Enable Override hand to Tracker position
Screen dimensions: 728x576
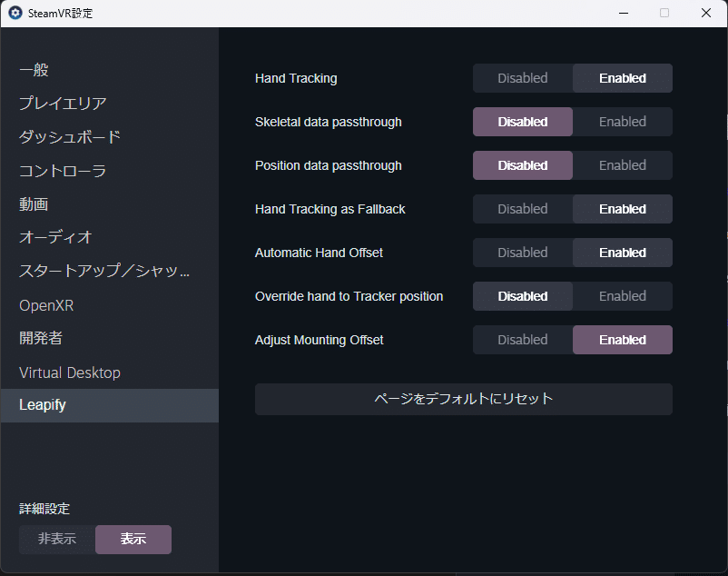coord(623,296)
